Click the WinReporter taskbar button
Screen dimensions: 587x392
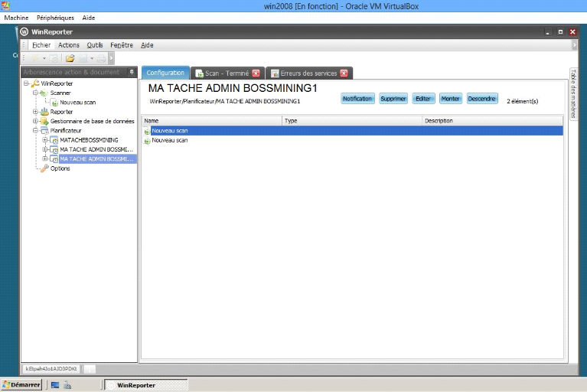(146, 385)
